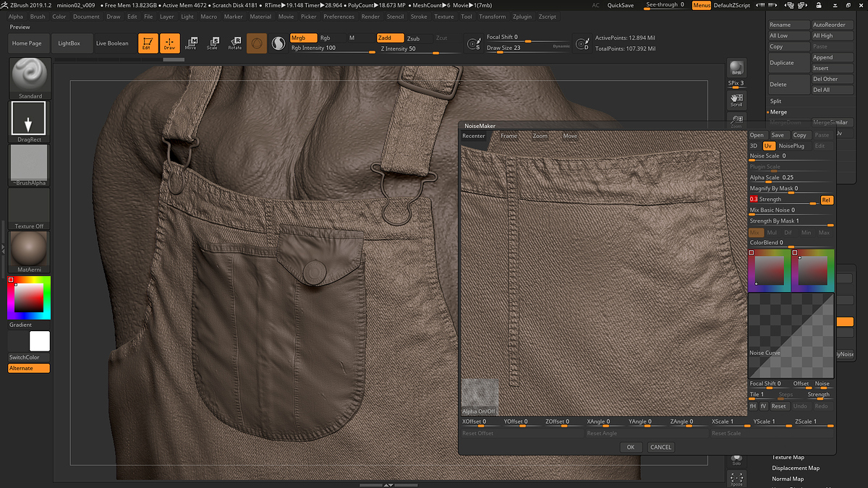
Task: Toggle the M material channel button
Action: coord(352,38)
